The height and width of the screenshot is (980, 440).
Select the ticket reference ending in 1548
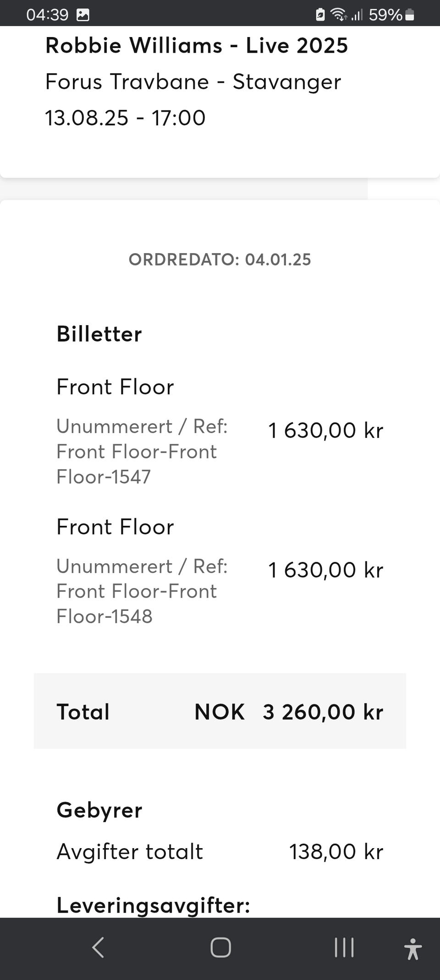[x=142, y=591]
